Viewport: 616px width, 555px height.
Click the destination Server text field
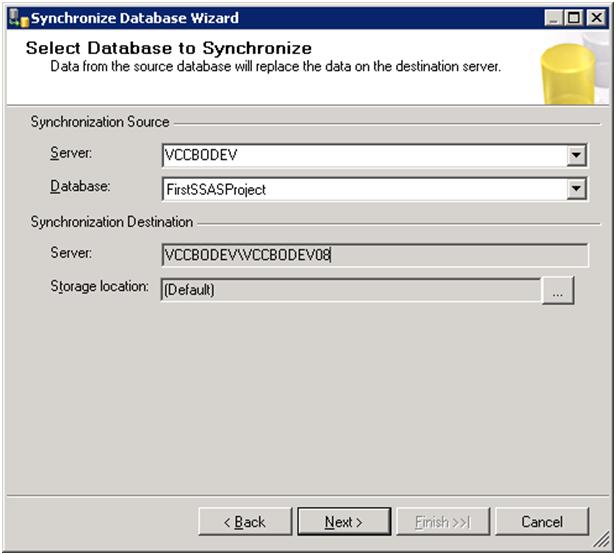[374, 255]
